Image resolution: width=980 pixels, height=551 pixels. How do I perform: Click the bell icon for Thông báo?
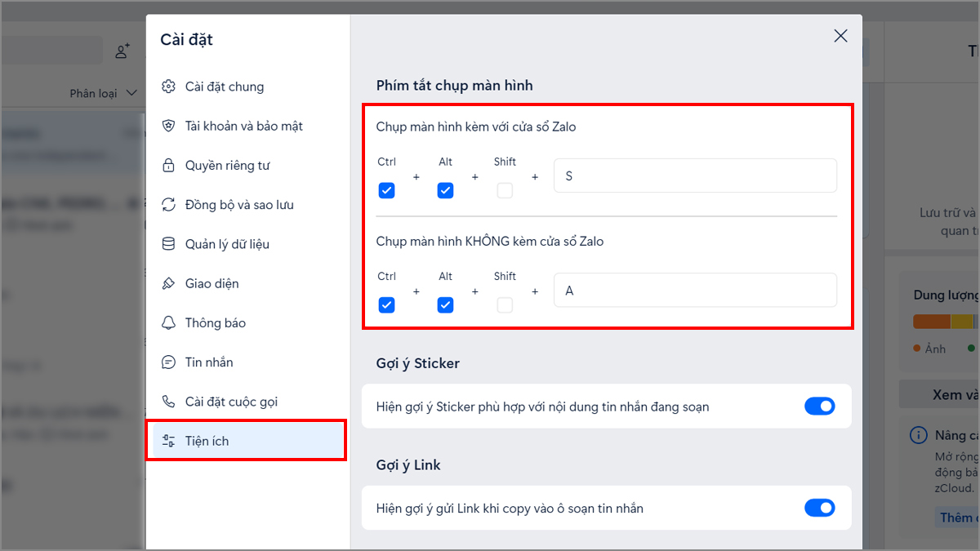[169, 322]
